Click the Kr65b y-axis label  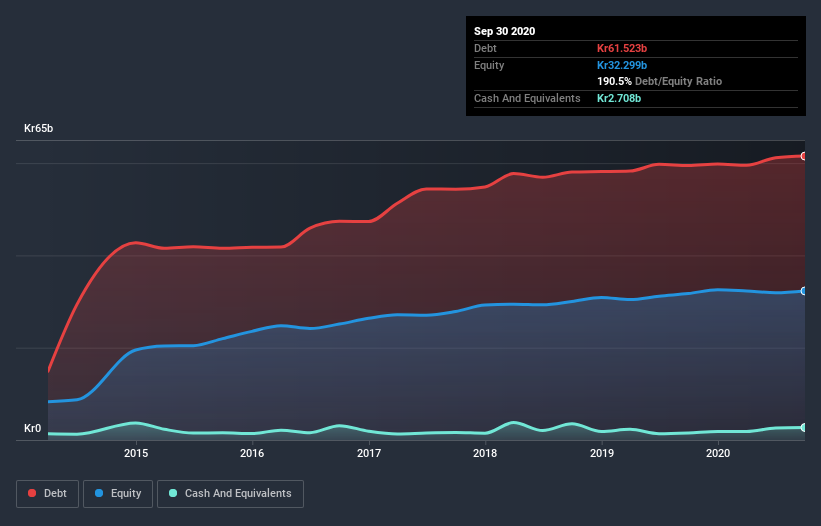click(38, 128)
